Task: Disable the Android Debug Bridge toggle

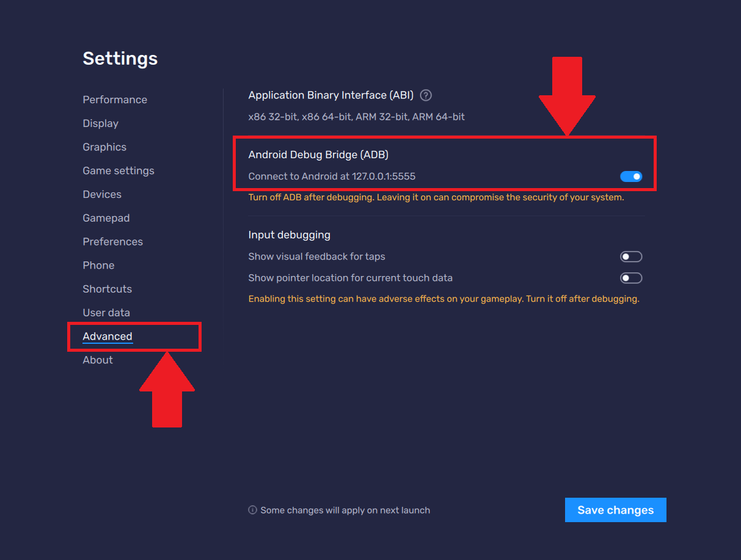Action: [631, 176]
